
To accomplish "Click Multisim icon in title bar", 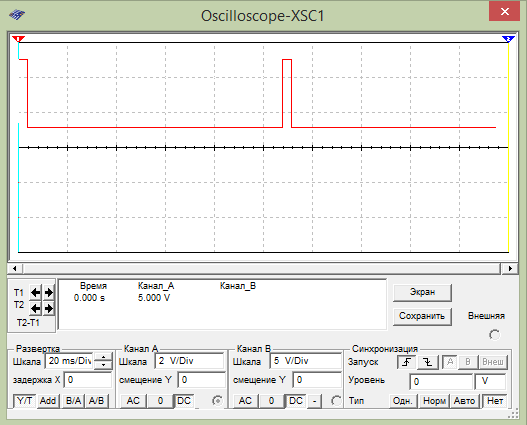I will click(17, 15).
